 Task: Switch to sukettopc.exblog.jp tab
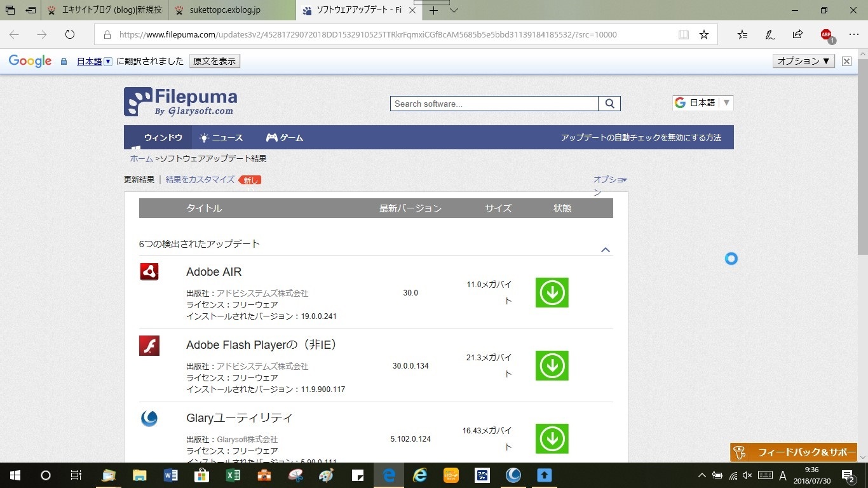[x=232, y=10]
